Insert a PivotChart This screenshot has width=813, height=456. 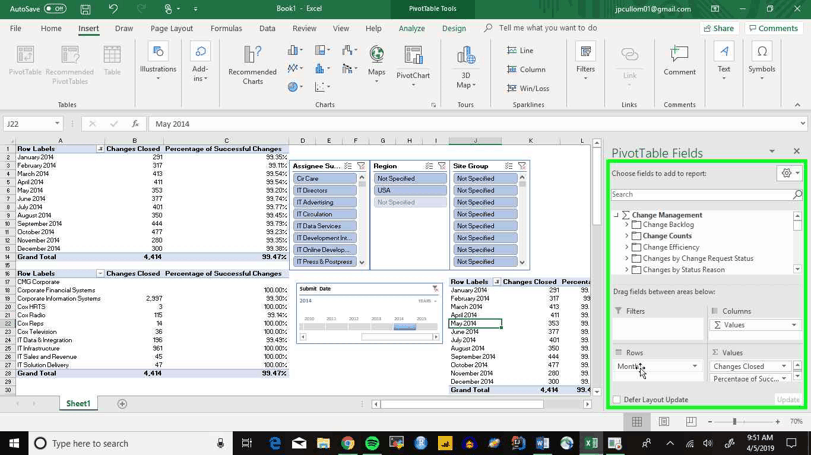point(413,65)
